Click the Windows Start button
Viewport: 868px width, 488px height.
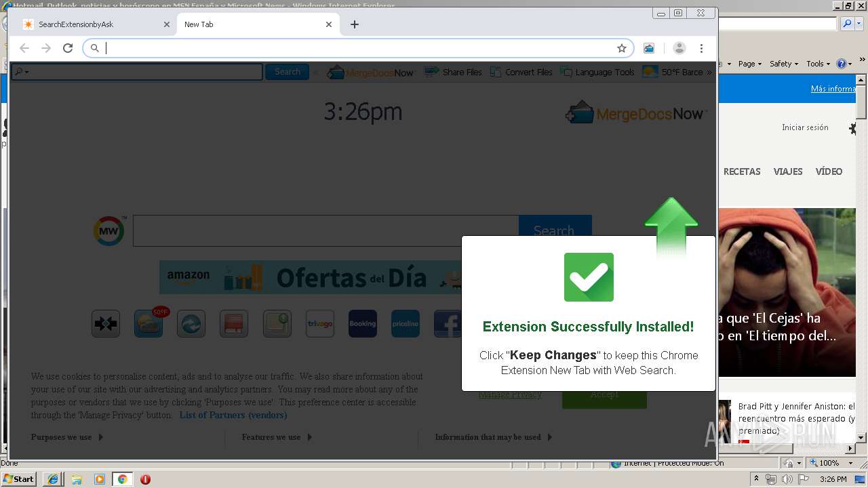pyautogui.click(x=19, y=479)
